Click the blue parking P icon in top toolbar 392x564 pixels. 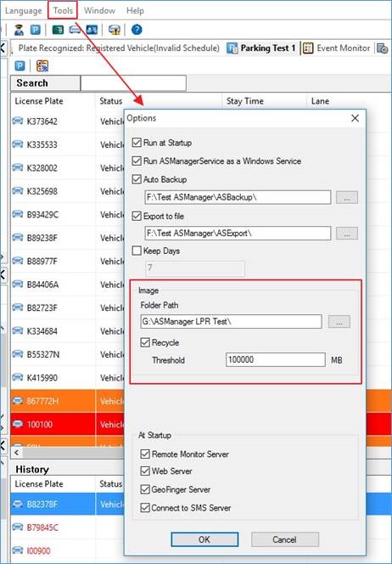pyautogui.click(x=35, y=30)
